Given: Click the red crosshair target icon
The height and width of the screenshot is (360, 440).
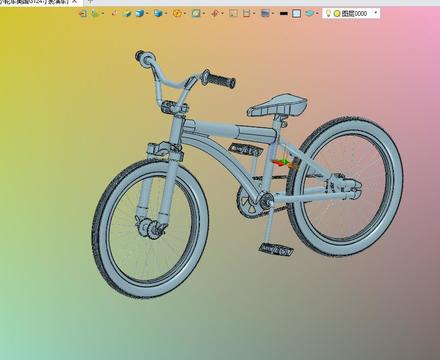Looking at the screenshot, I should [x=215, y=13].
